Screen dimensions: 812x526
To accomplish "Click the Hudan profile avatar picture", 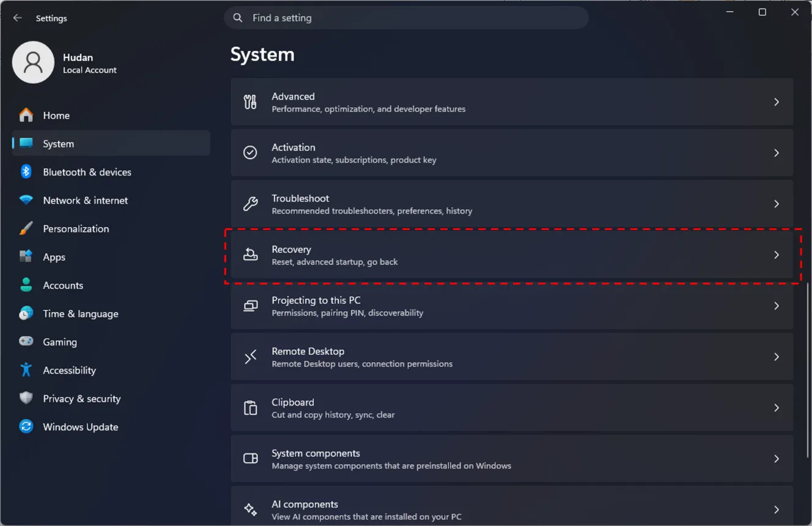I will tap(33, 62).
